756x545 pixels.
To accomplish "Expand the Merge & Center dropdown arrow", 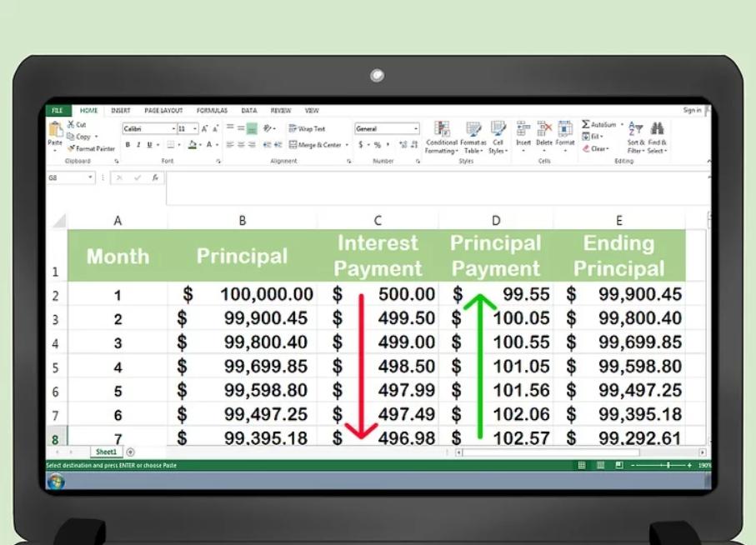I will (x=347, y=144).
